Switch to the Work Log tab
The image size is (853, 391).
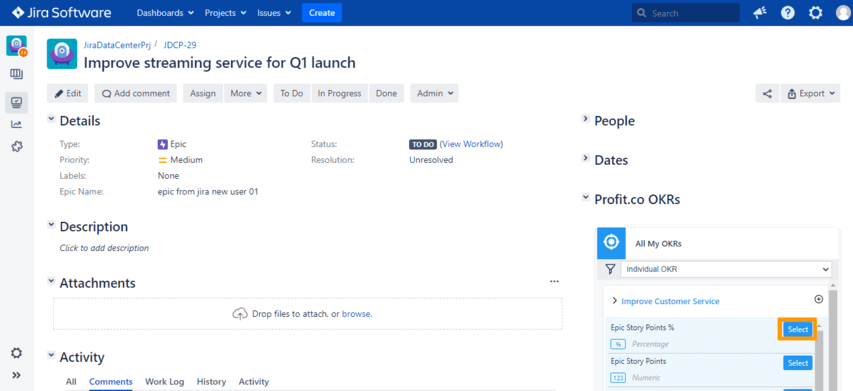click(x=164, y=382)
